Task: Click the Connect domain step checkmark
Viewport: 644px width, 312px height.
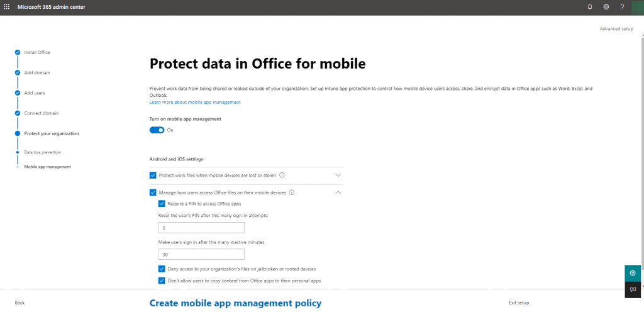Action: tap(17, 113)
